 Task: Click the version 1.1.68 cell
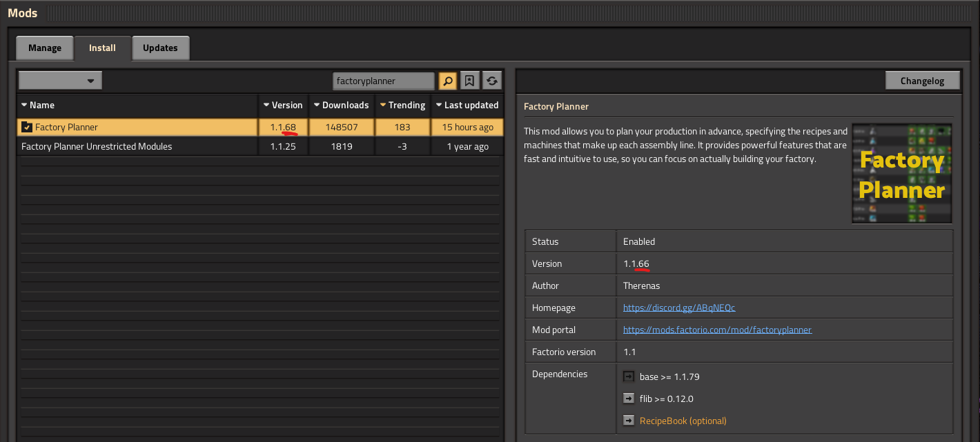pyautogui.click(x=283, y=127)
